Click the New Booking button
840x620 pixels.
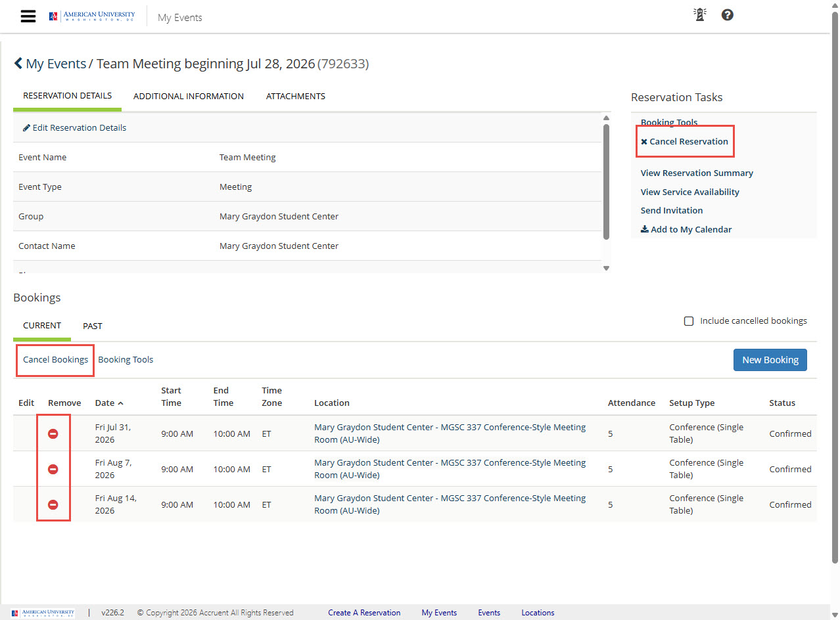point(770,360)
